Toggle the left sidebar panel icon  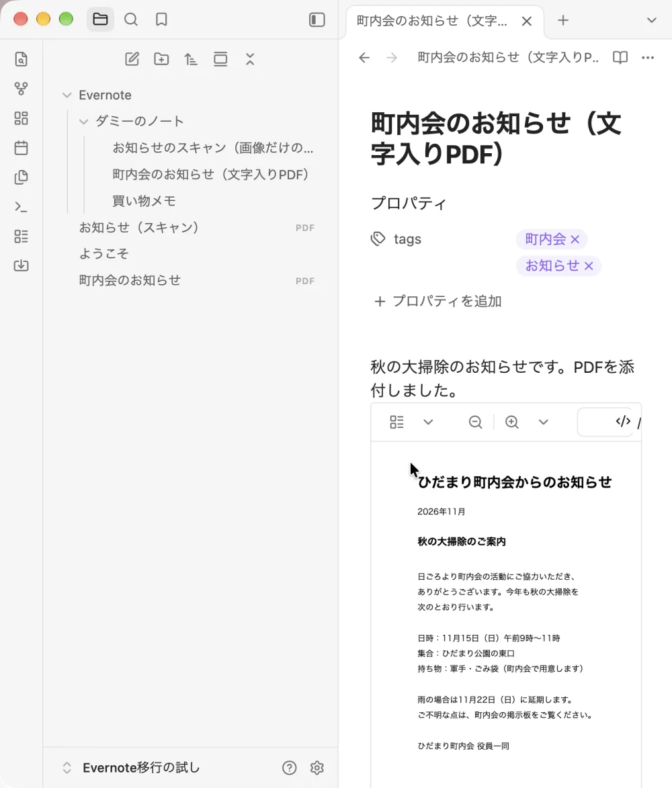coord(317,19)
